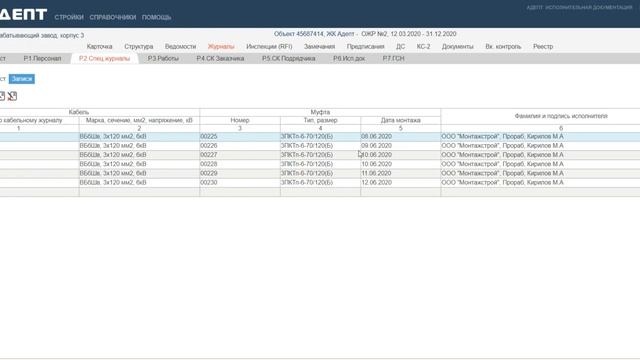Open the Ведомости section

(x=180, y=47)
